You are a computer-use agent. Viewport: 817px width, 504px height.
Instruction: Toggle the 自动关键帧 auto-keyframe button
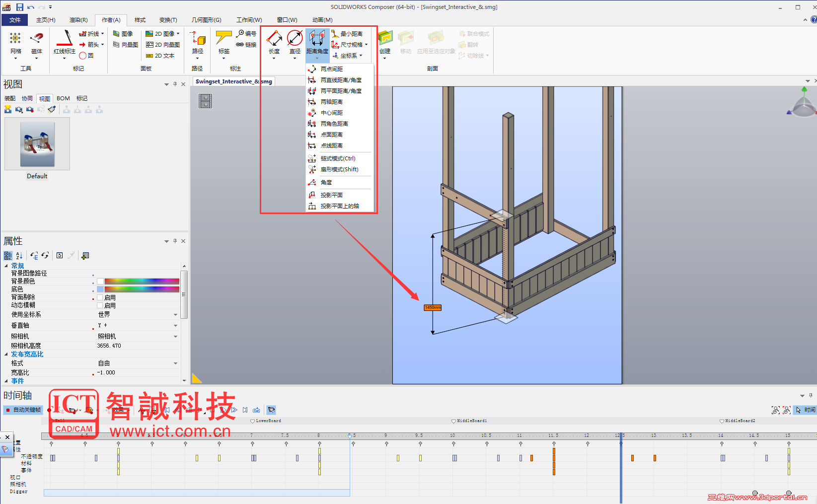[x=23, y=410]
